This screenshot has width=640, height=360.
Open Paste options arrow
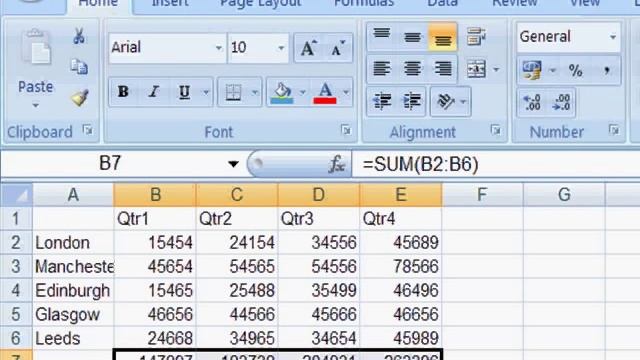pos(36,106)
